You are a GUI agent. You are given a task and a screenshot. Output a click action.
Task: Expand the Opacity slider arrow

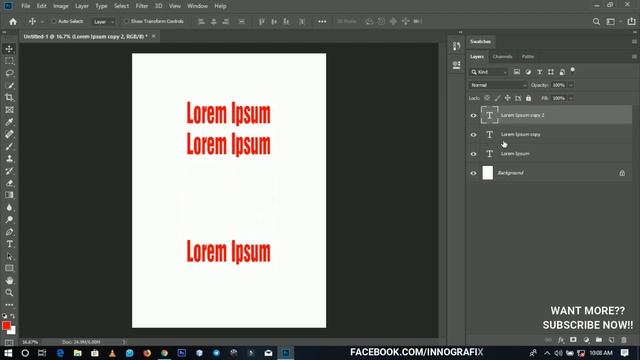click(x=571, y=85)
